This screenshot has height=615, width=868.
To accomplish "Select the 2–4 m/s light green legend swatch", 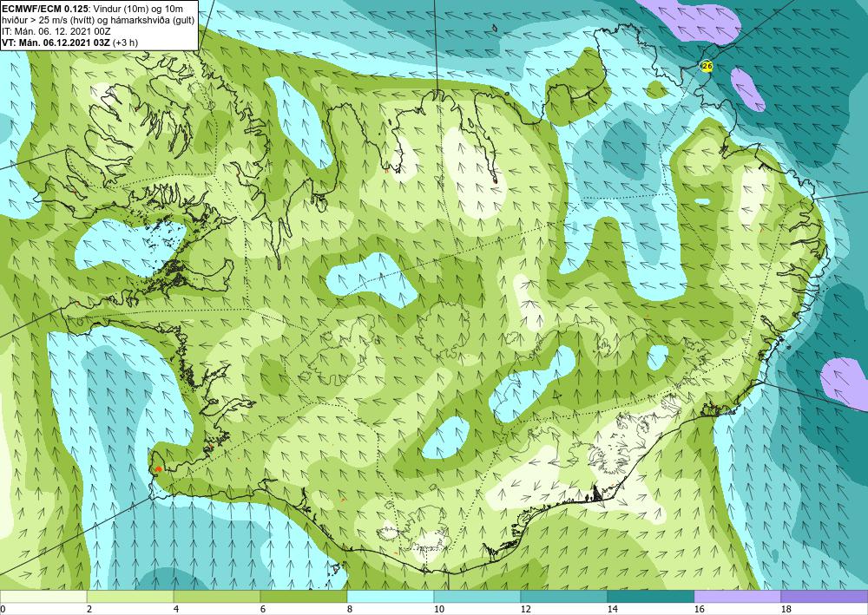I will click(130, 597).
